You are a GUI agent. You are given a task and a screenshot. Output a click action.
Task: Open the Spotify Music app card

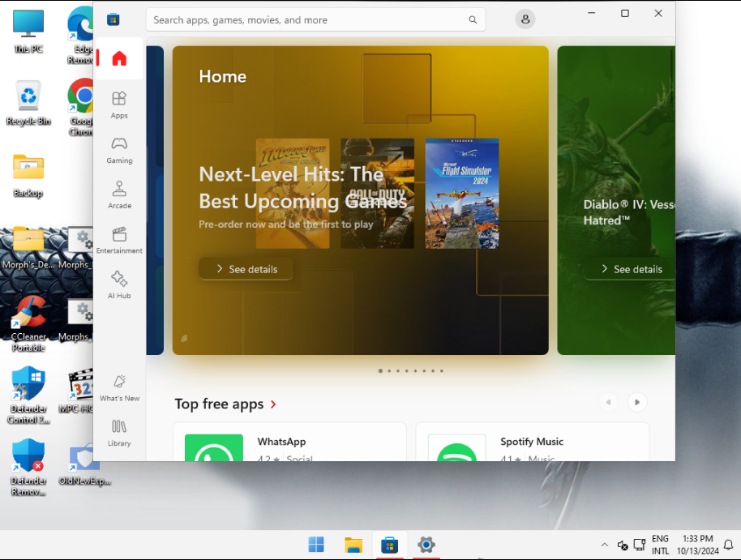[x=533, y=442]
